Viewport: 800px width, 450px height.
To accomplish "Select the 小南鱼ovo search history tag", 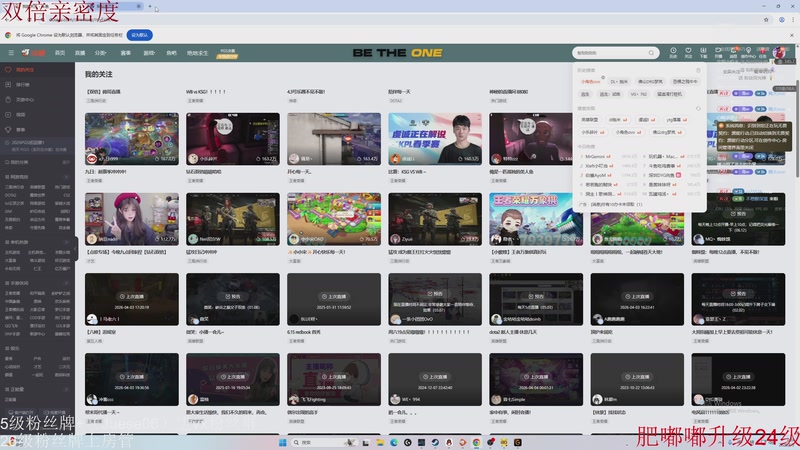I will [590, 82].
